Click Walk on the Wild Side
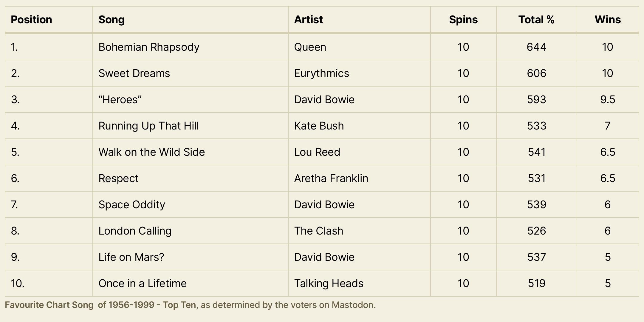The image size is (644, 322). pos(151,152)
